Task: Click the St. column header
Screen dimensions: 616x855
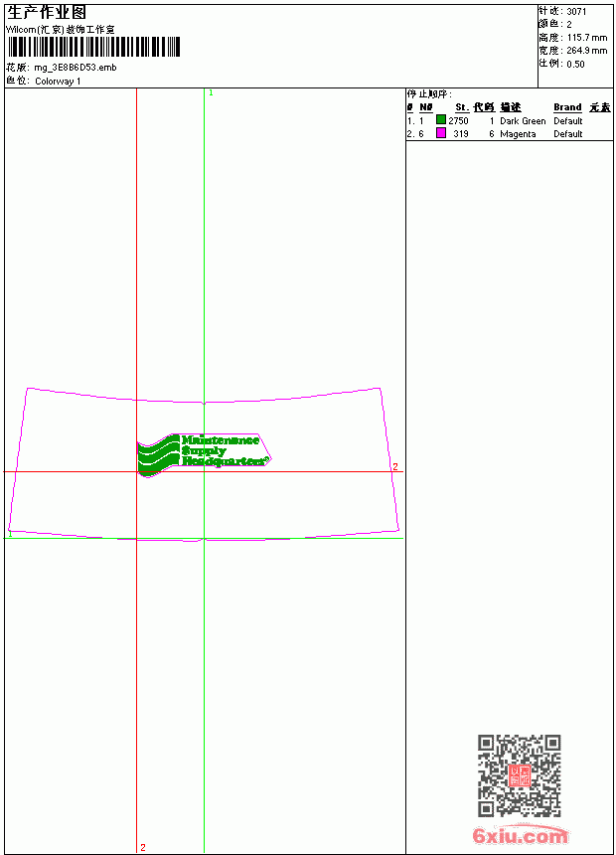Action: [x=462, y=107]
